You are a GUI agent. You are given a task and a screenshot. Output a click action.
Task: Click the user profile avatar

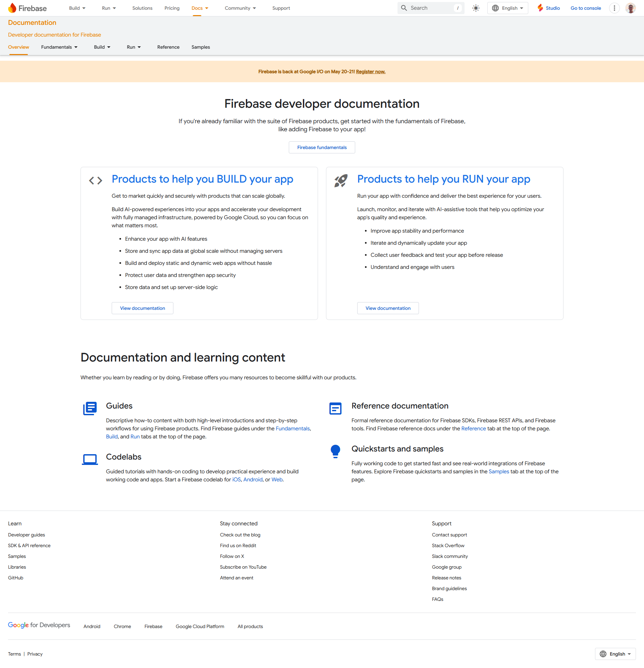(630, 8)
